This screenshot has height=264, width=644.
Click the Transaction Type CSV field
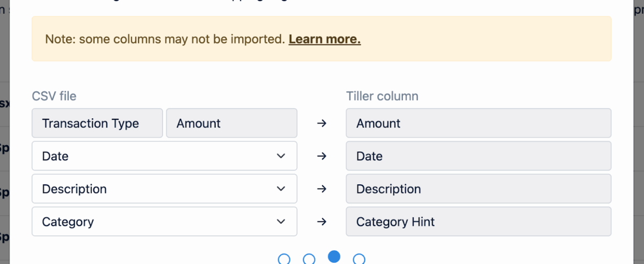click(x=97, y=123)
